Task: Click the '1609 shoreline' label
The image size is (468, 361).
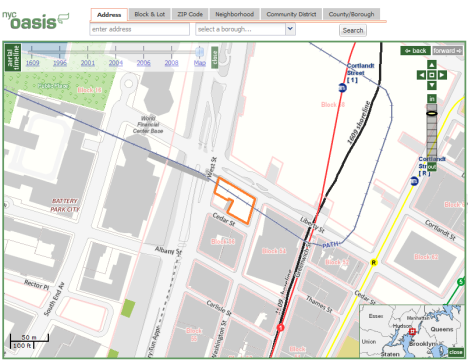Action: tap(359, 122)
